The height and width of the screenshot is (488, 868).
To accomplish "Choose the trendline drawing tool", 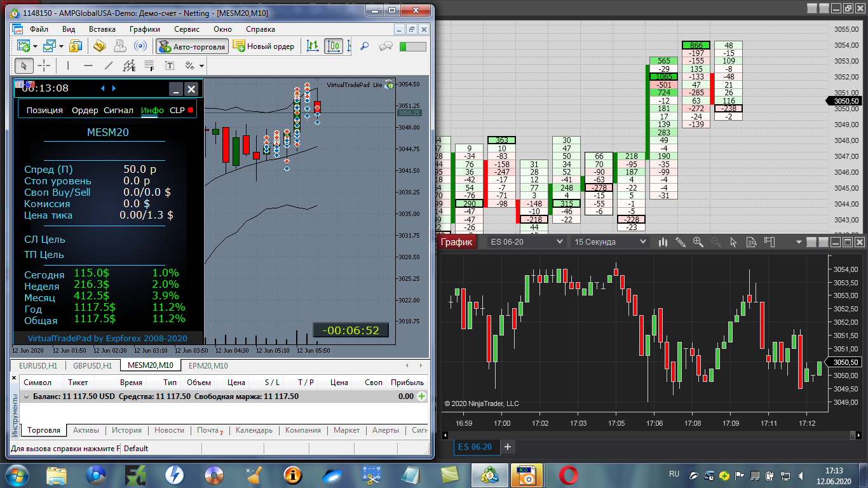I will coord(109,65).
